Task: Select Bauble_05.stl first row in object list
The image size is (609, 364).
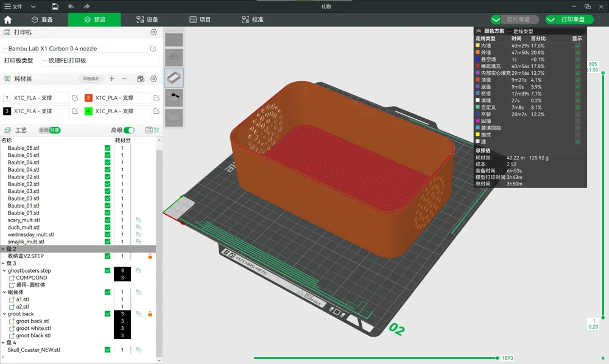Action: click(x=23, y=148)
